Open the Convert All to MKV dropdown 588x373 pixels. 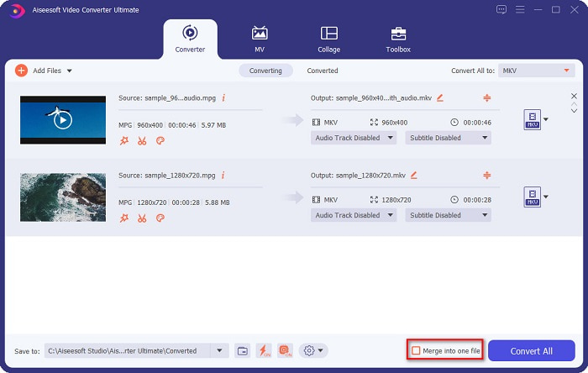click(x=536, y=71)
